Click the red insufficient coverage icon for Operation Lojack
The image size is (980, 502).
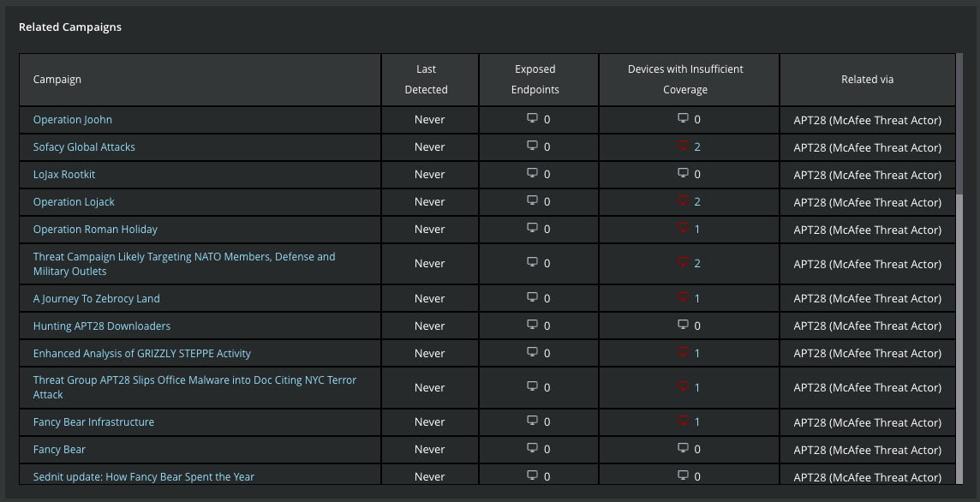683,200
